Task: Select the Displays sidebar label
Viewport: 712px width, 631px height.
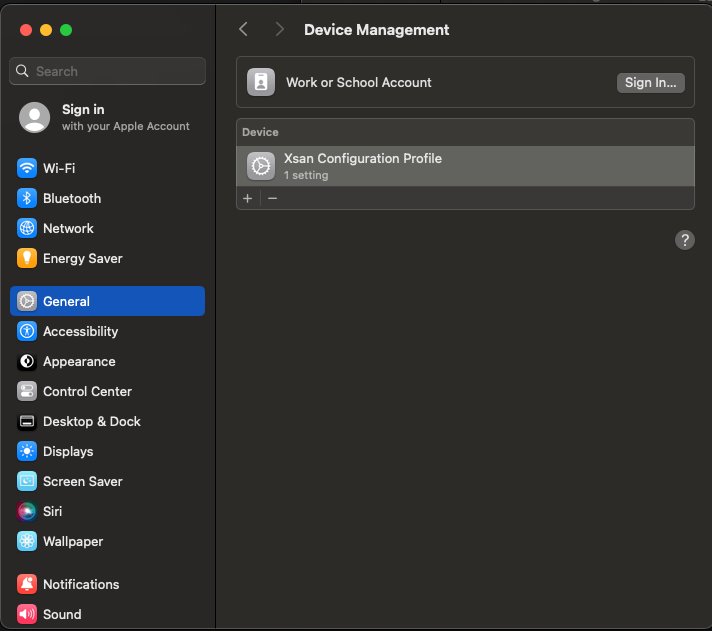Action: coord(68,451)
